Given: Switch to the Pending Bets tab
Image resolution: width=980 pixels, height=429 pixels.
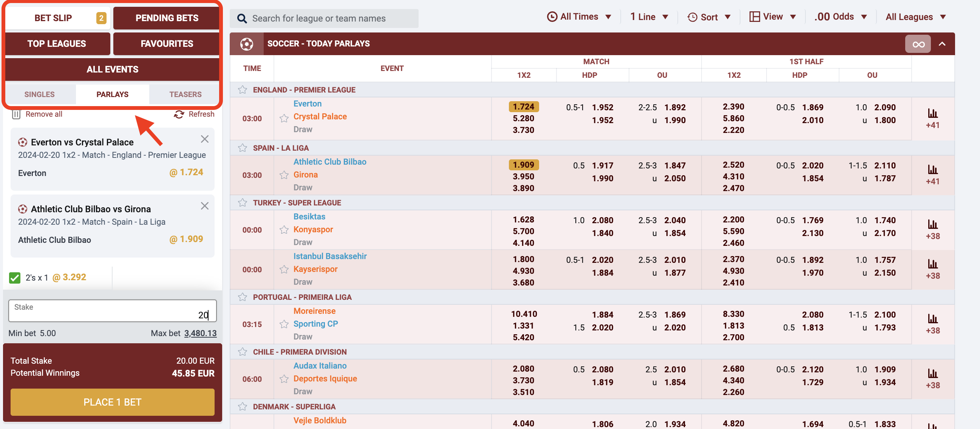Looking at the screenshot, I should click(x=167, y=18).
